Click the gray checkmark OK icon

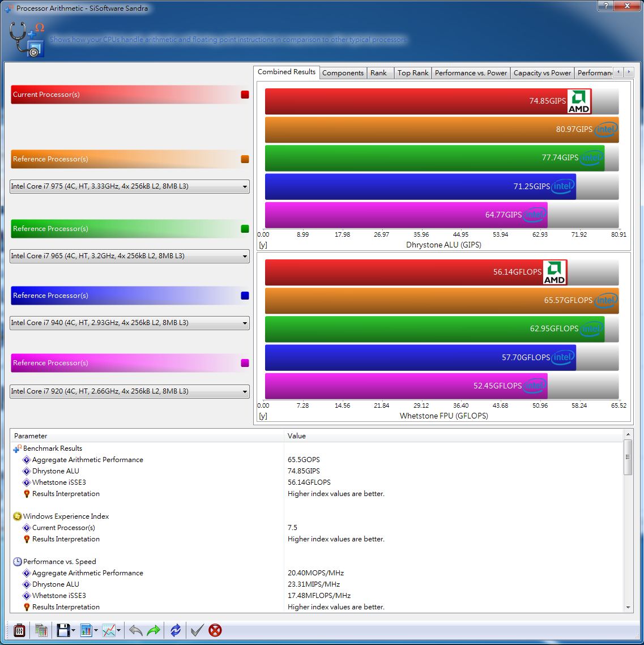pos(197,630)
